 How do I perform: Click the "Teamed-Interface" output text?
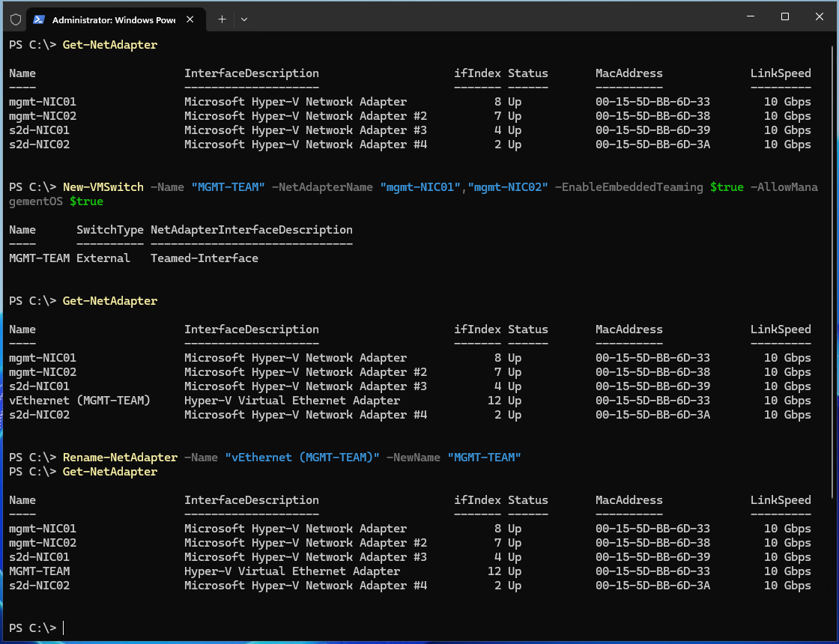(x=204, y=258)
